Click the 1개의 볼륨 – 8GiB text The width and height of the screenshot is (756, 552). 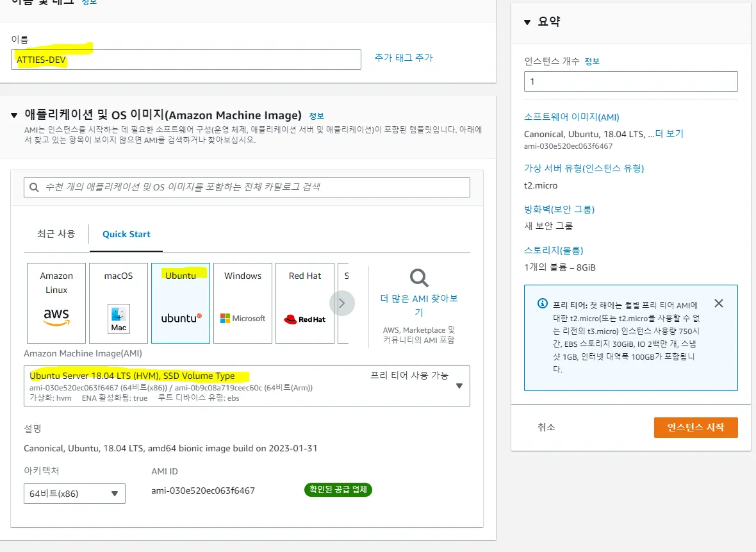tap(560, 267)
